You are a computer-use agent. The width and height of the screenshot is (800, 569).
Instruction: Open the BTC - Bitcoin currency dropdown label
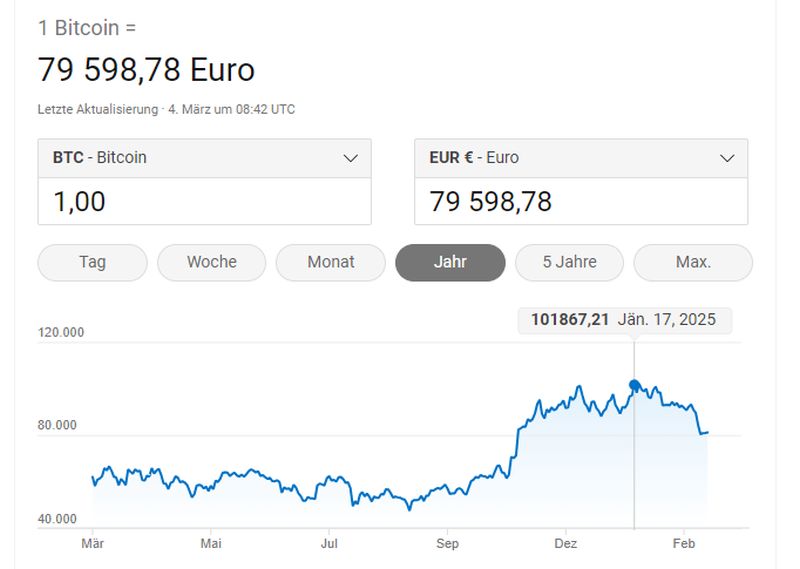(x=100, y=158)
